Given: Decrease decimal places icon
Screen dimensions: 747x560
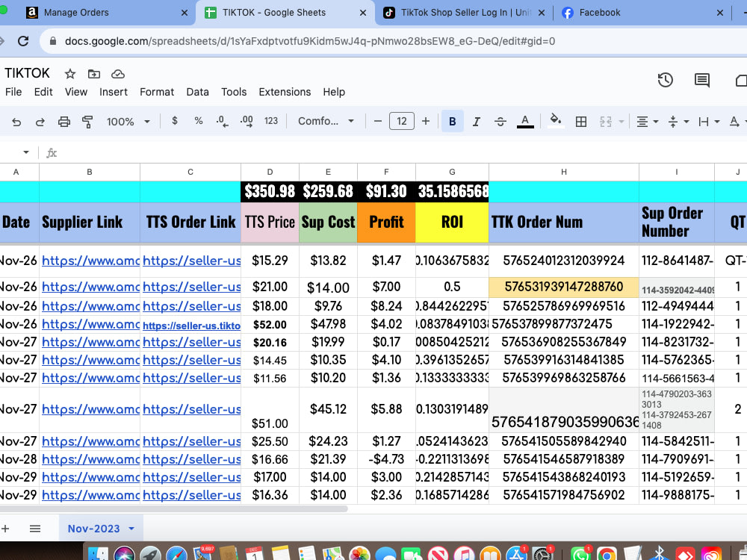Looking at the screenshot, I should [x=222, y=121].
